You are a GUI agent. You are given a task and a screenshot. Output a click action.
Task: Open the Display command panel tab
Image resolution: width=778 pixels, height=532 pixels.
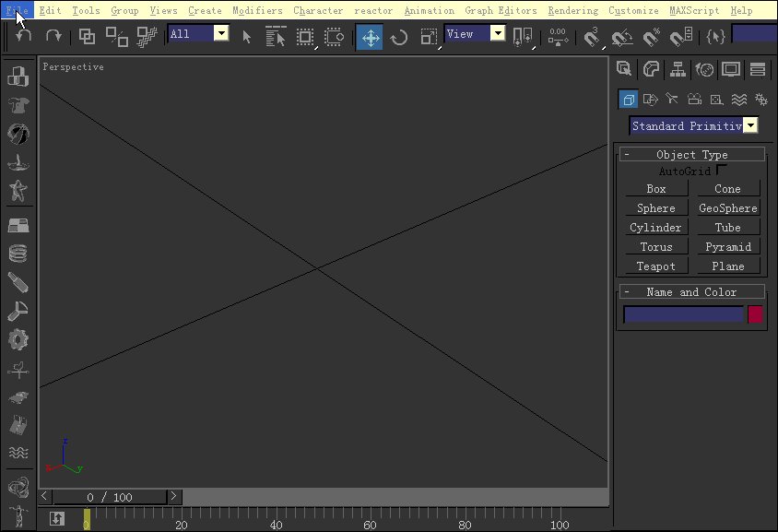731,69
